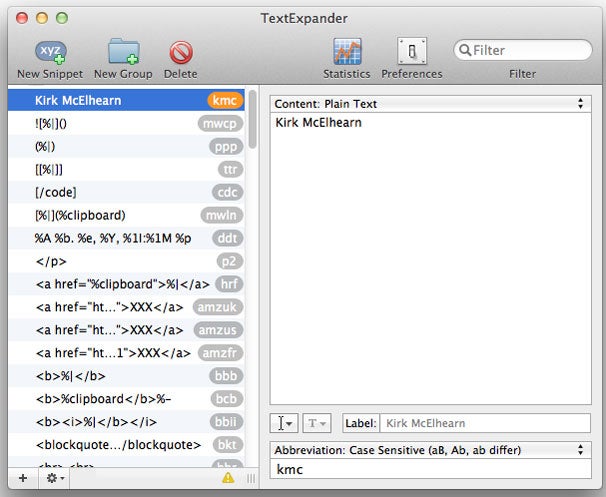Click the bkt abbreviation badge
Screen dimensions: 606x497
[x=228, y=445]
